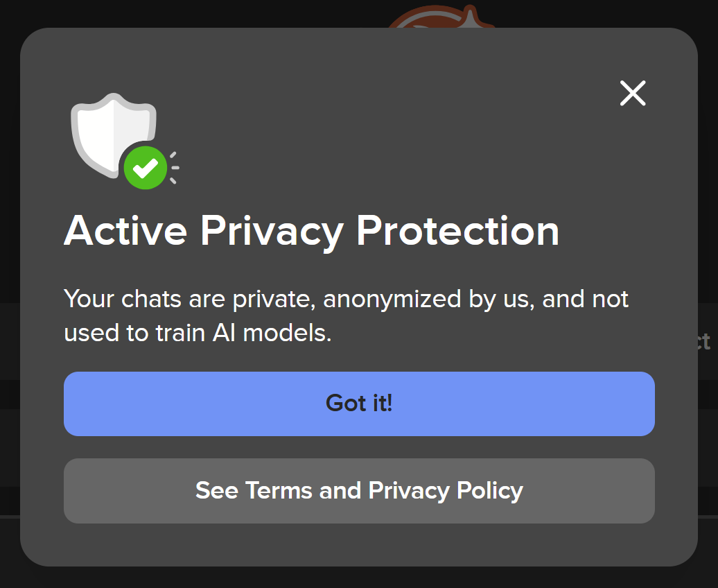Click the word "Active" in the heading
Image resolution: width=718 pixels, height=588 pixels.
click(125, 231)
